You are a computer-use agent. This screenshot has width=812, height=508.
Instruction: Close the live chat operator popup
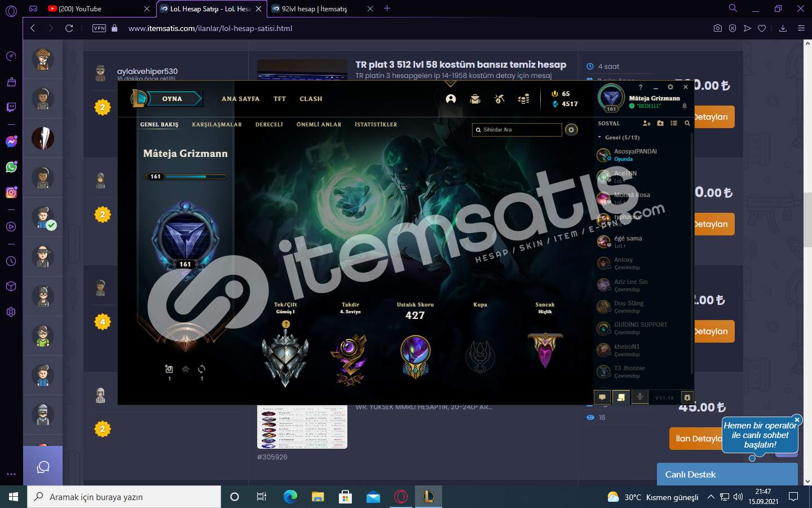pos(797,419)
